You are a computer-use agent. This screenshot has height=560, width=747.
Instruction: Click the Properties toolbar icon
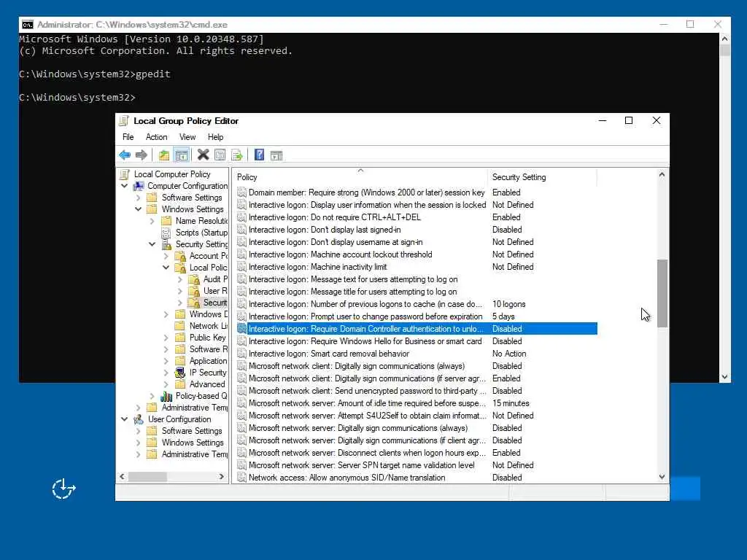point(220,155)
